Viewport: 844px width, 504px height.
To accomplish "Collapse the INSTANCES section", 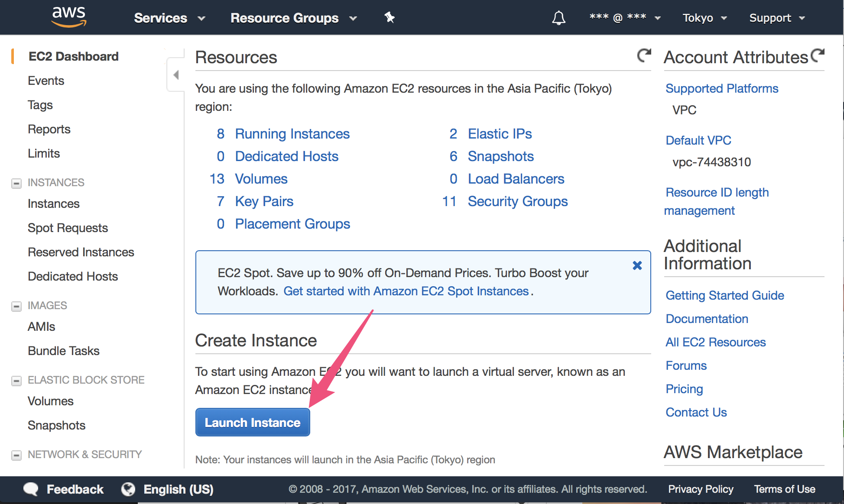I will coord(16,183).
